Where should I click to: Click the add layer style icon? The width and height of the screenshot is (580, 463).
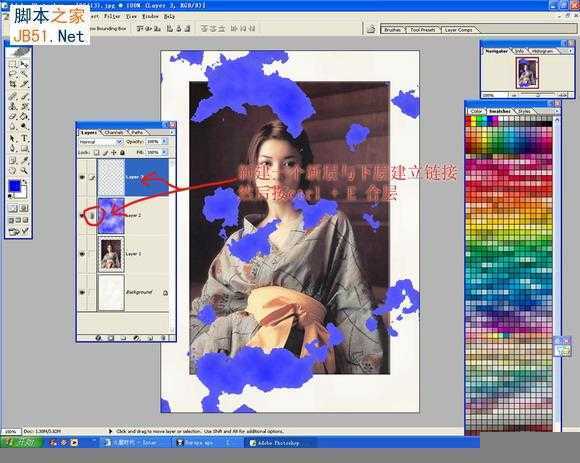(x=98, y=338)
